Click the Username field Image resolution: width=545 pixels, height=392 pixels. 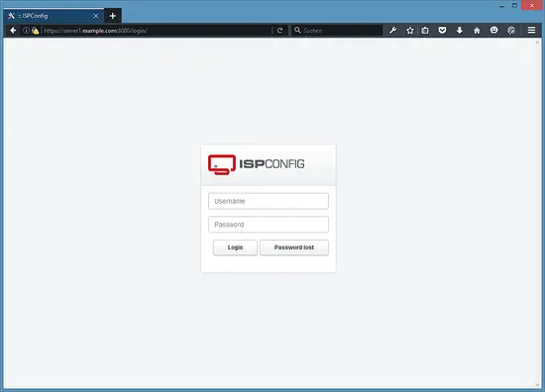coord(269,201)
